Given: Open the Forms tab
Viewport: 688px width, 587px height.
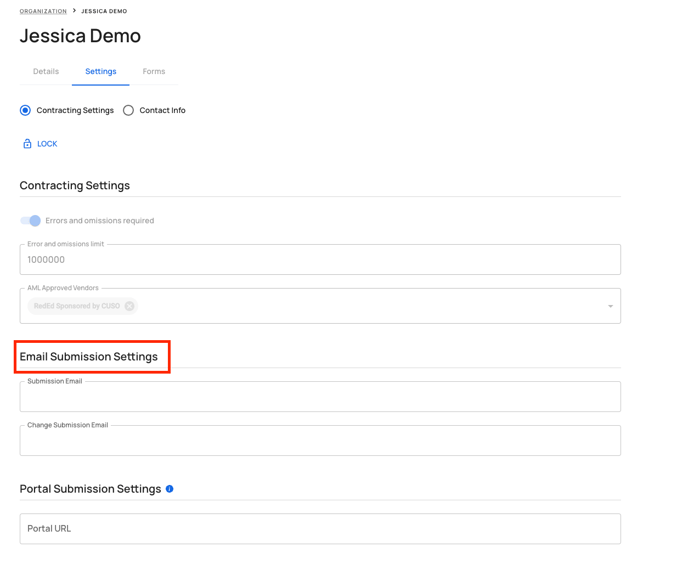Looking at the screenshot, I should coord(154,71).
